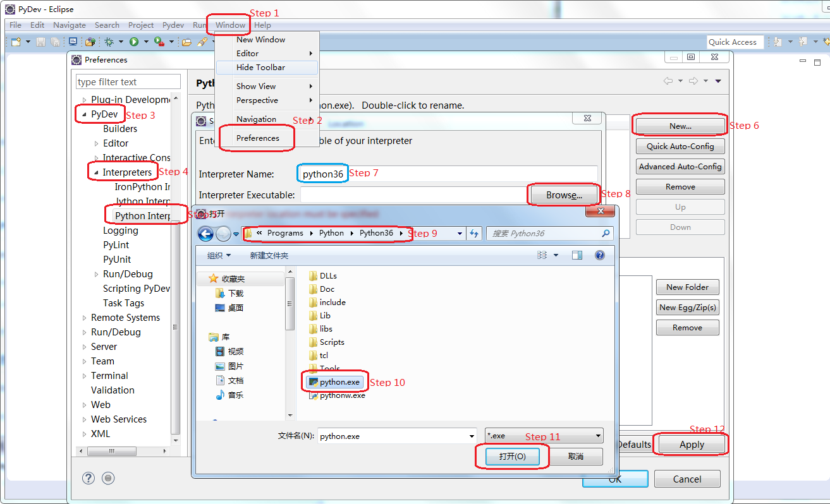Click the Quick Access field
The image size is (830, 504).
tap(735, 42)
